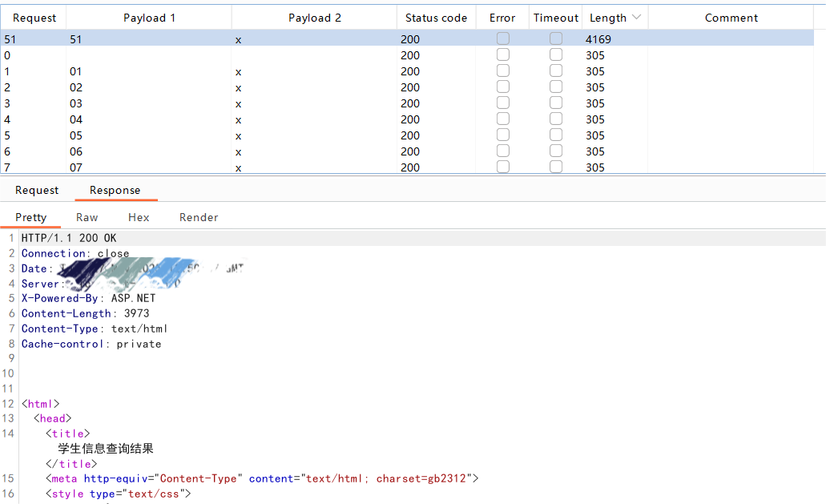Toggle Timeout checkbox in payload 01 row
This screenshot has height=504, width=826.
[x=556, y=71]
